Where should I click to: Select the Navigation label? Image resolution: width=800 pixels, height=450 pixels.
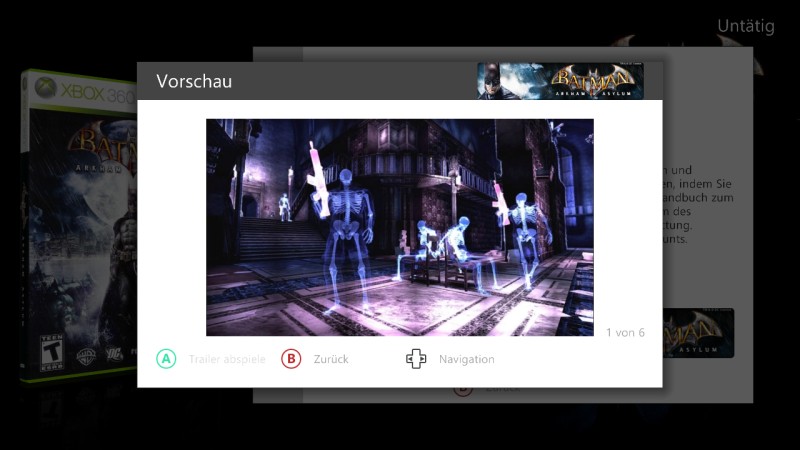tap(467, 359)
